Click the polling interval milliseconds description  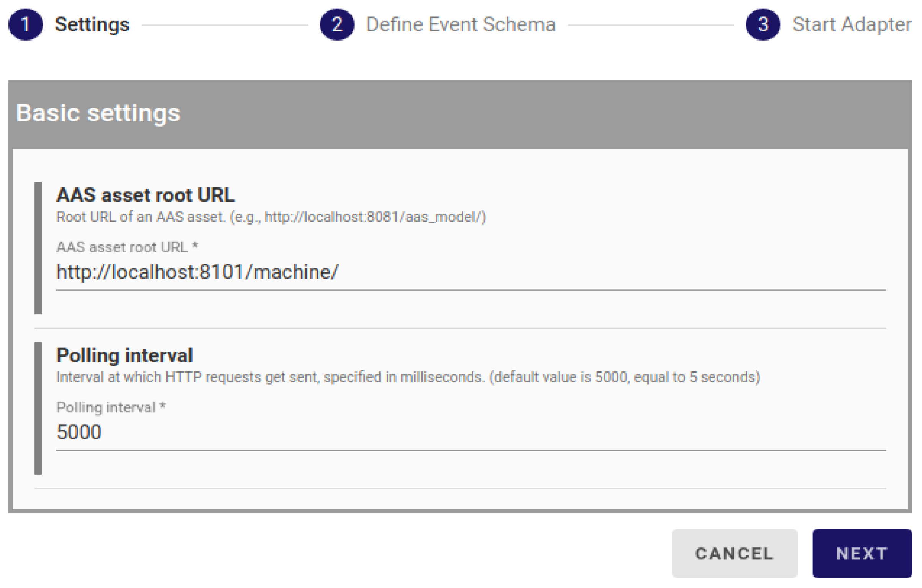click(x=408, y=378)
